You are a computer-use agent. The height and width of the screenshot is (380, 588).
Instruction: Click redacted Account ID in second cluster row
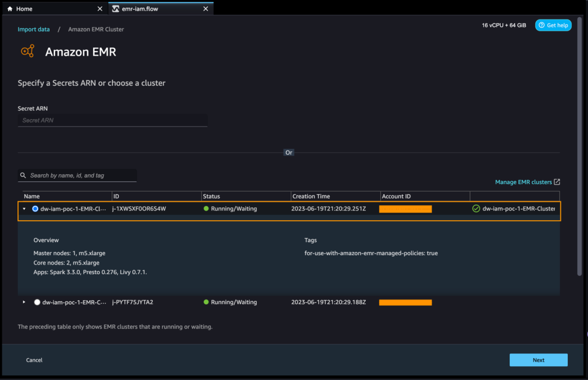tap(405, 302)
